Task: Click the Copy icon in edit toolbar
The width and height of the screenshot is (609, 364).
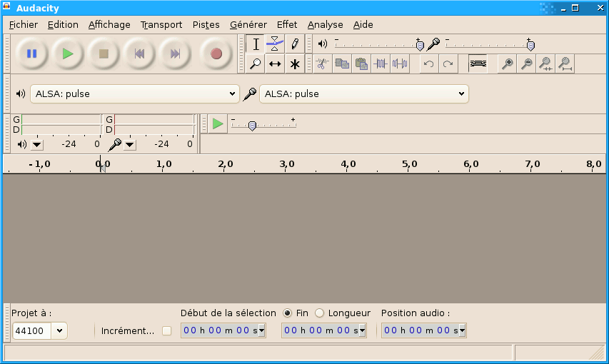Action: coord(342,64)
